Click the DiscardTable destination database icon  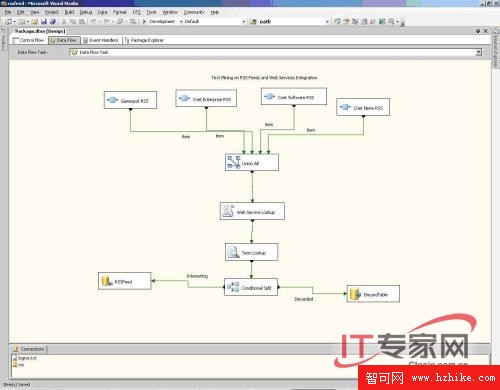pos(355,294)
